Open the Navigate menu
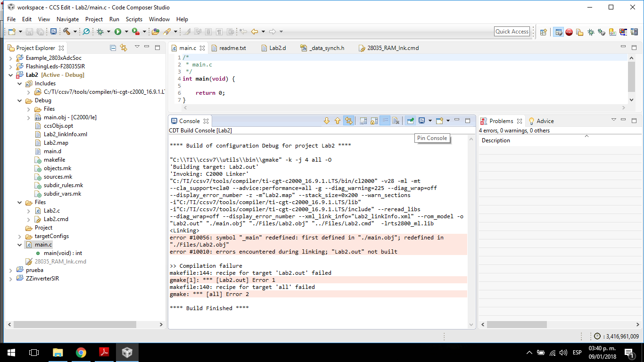The width and height of the screenshot is (644, 362). point(68,19)
